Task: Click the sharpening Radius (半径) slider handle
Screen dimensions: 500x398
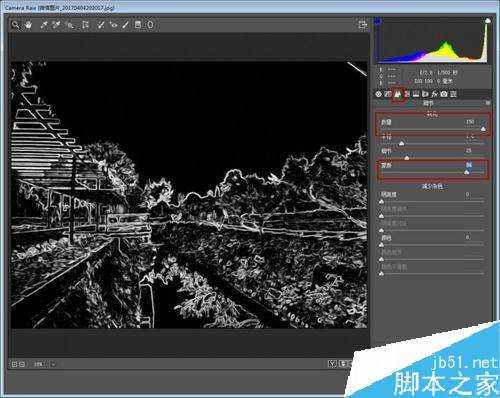Action: coord(402,144)
